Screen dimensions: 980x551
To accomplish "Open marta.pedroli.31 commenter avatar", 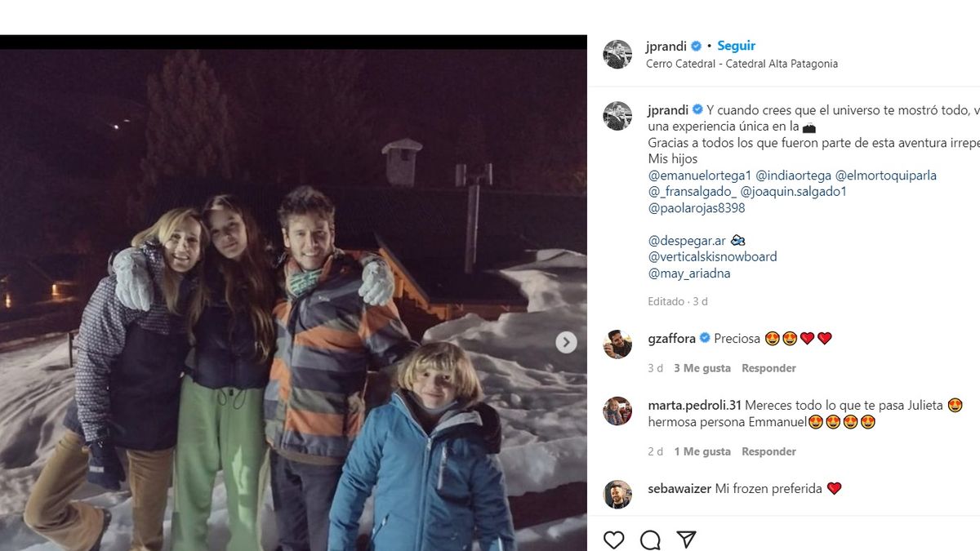I will point(617,411).
